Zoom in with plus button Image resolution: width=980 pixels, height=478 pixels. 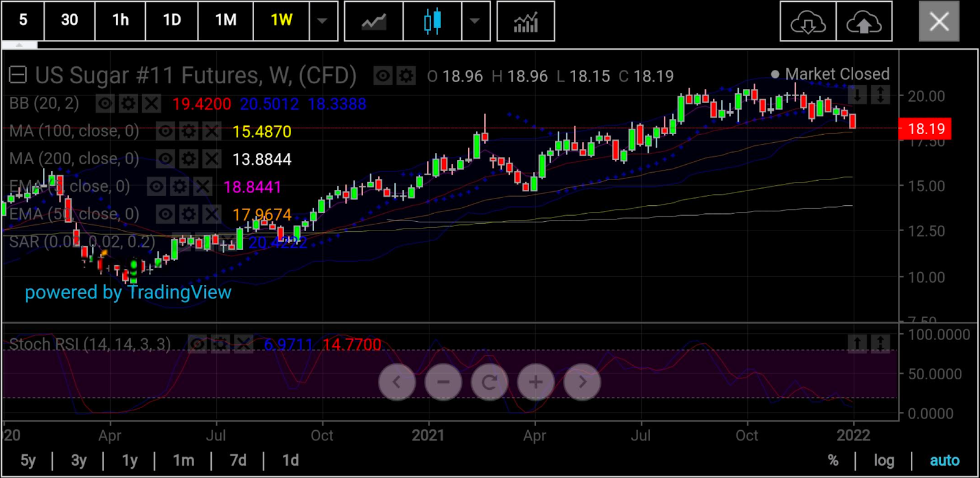tap(536, 382)
